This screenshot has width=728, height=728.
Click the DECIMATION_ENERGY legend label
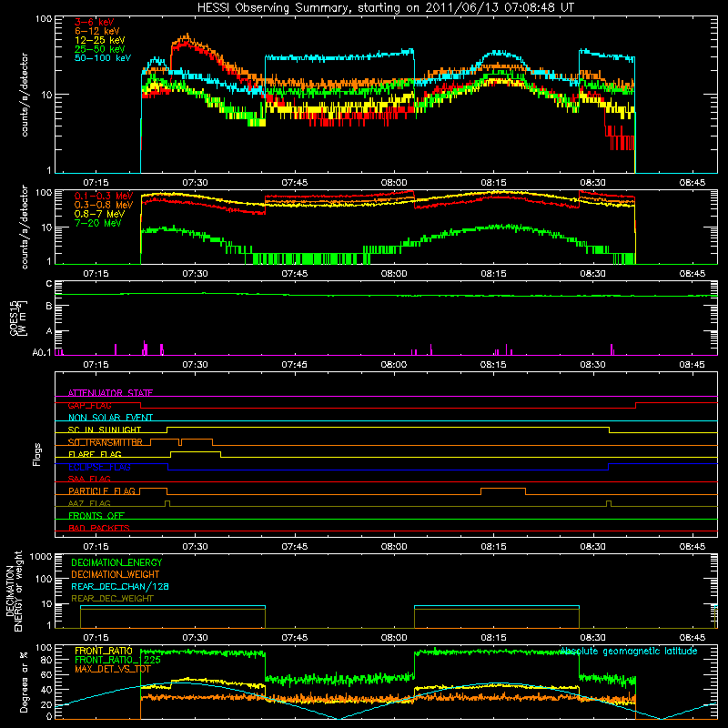coord(116,562)
